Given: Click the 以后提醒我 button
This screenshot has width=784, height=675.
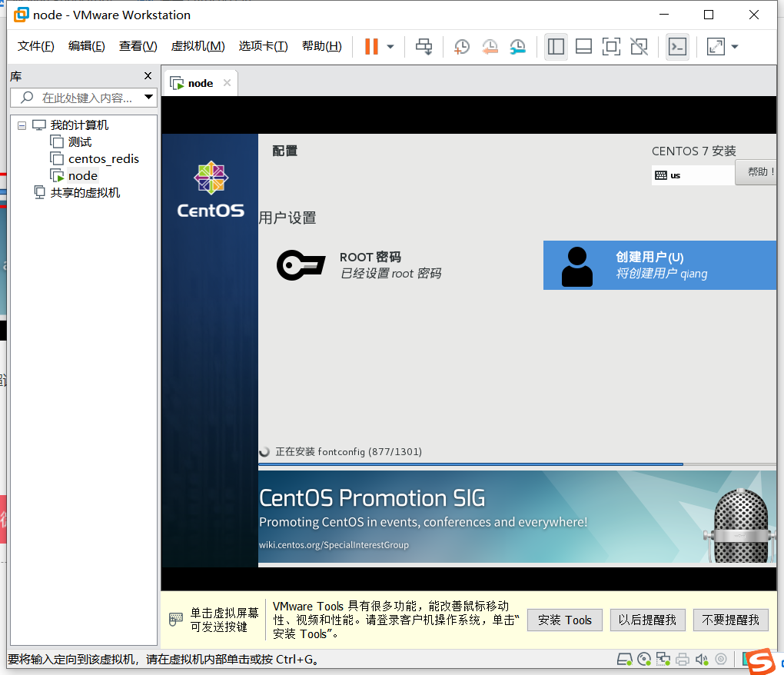Looking at the screenshot, I should [x=647, y=620].
